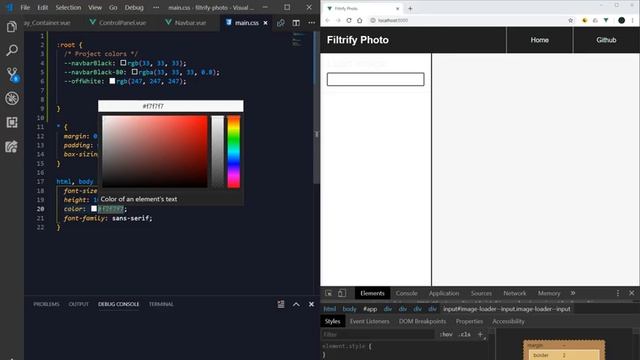
Task: Click the split editor icon in VS Code
Action: coord(296,23)
